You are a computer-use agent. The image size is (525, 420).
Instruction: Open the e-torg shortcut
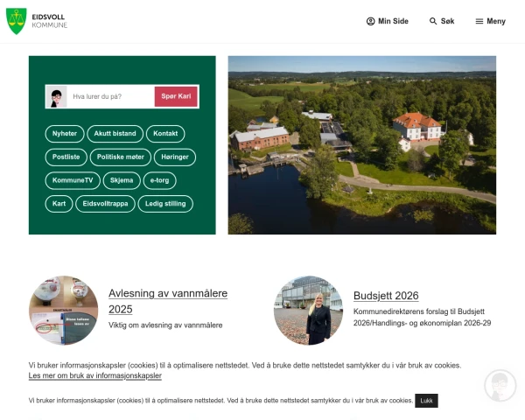pos(159,180)
